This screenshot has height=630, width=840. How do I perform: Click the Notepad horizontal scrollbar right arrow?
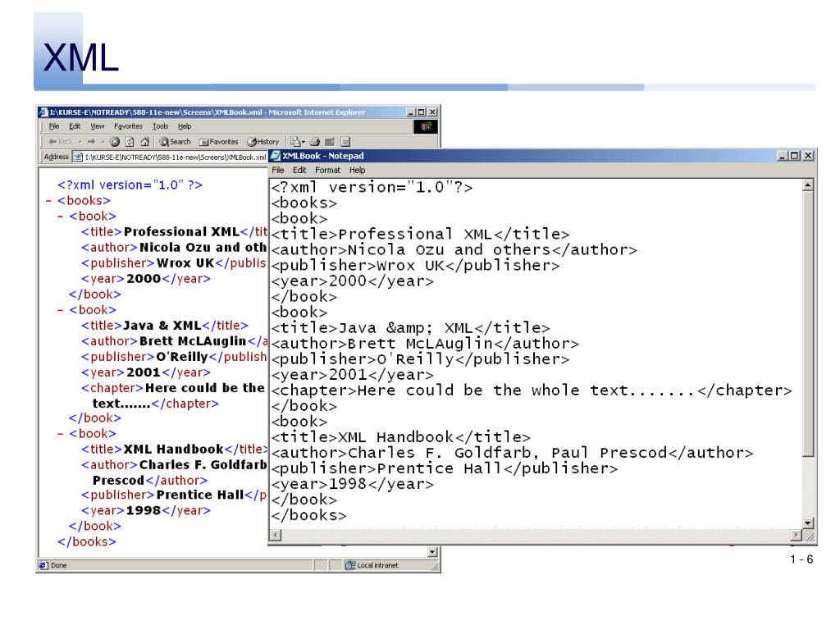(796, 535)
